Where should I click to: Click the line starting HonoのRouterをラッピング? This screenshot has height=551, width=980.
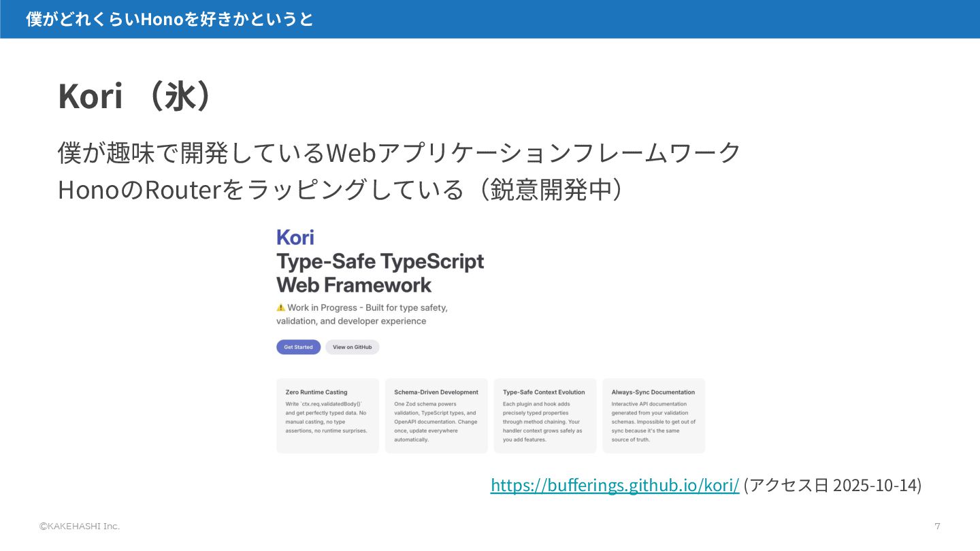pos(340,190)
